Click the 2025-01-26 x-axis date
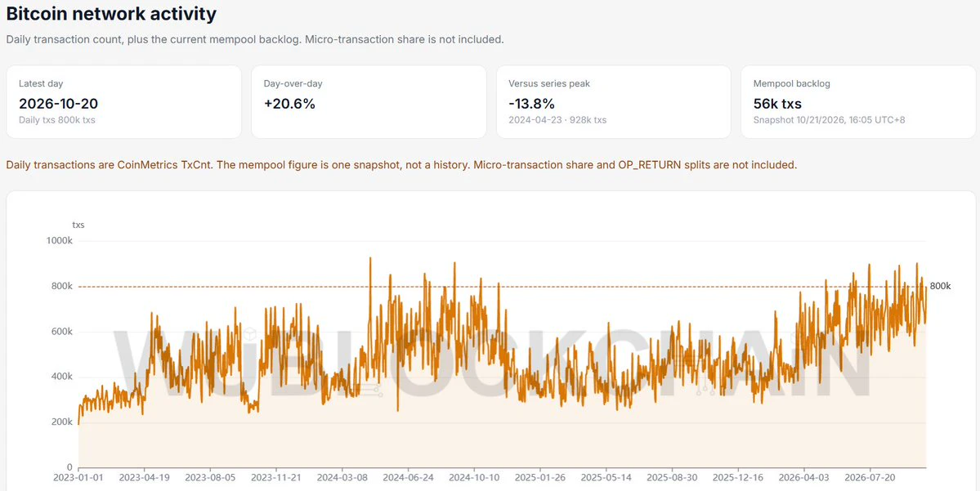Image resolution: width=980 pixels, height=491 pixels. [540, 478]
